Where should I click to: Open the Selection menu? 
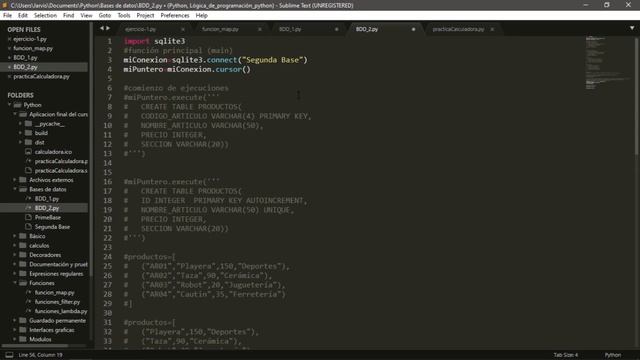[45, 16]
